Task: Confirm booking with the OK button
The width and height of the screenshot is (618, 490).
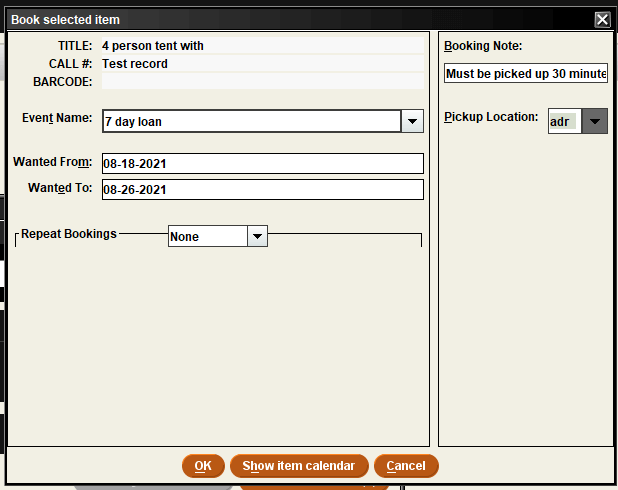Action: (203, 466)
